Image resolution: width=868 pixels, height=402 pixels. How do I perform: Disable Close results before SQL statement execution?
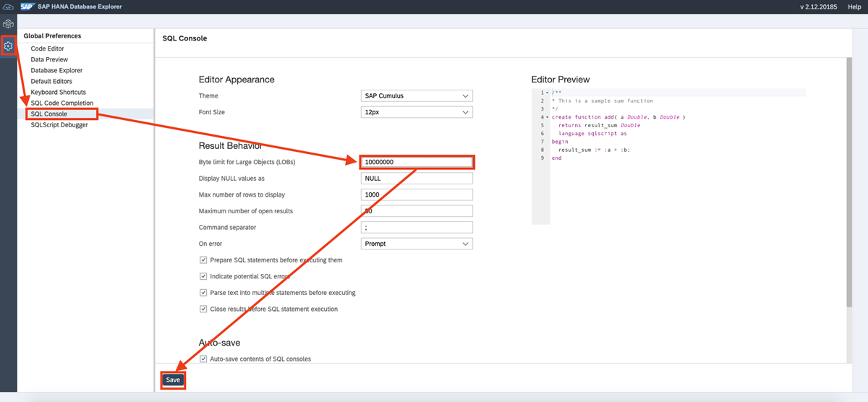point(203,309)
